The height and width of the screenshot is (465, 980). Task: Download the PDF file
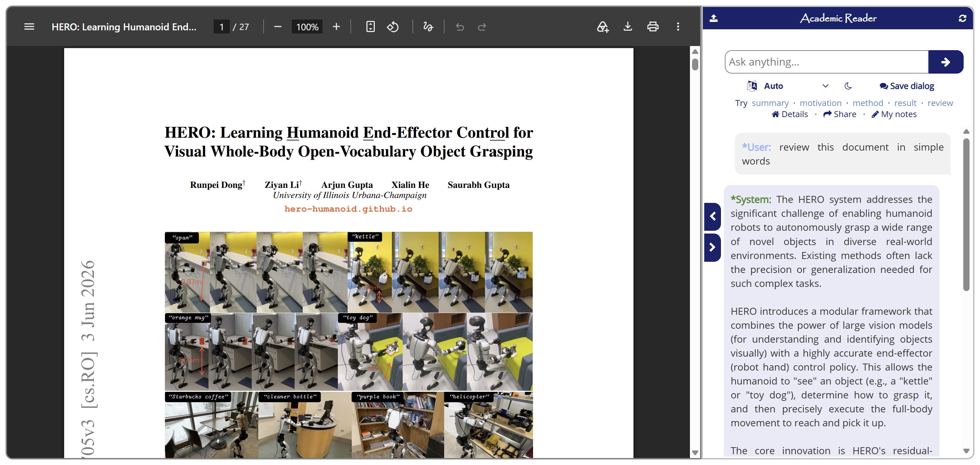pyautogui.click(x=628, y=26)
